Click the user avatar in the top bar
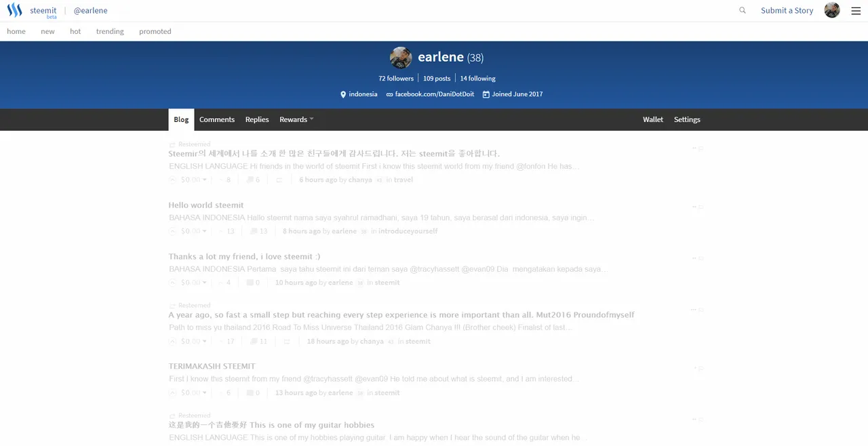The height and width of the screenshot is (446, 868). click(x=832, y=10)
